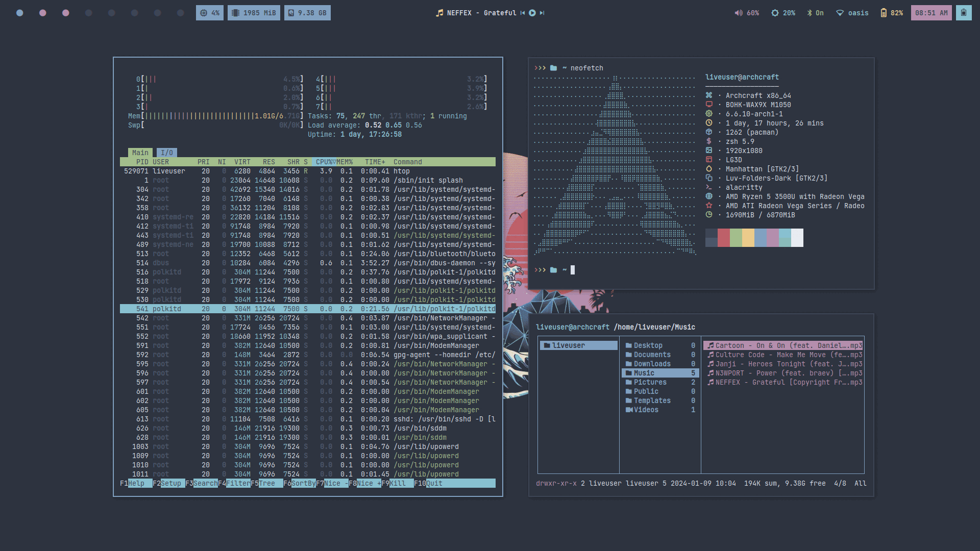Click the previous track button in bar
980x551 pixels.
(x=523, y=13)
